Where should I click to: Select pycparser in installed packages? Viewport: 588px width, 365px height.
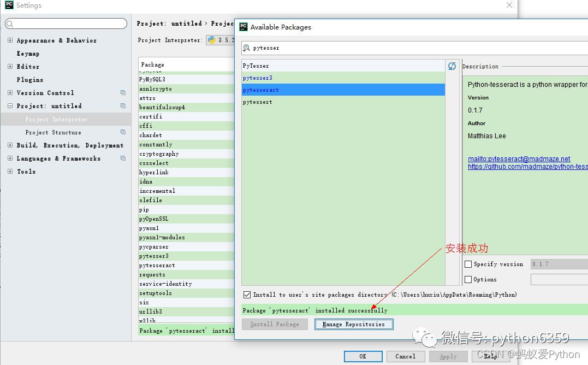click(186, 247)
